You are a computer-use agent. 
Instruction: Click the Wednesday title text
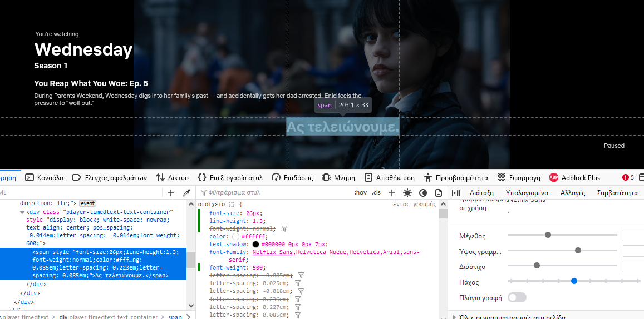(x=83, y=49)
